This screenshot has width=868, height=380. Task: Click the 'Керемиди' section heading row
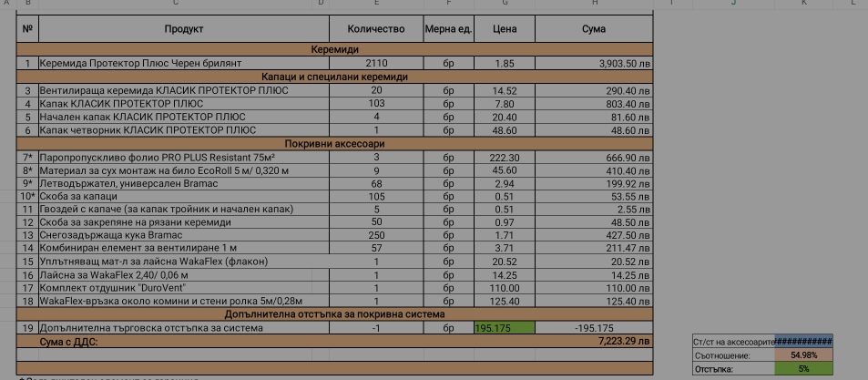pos(335,49)
